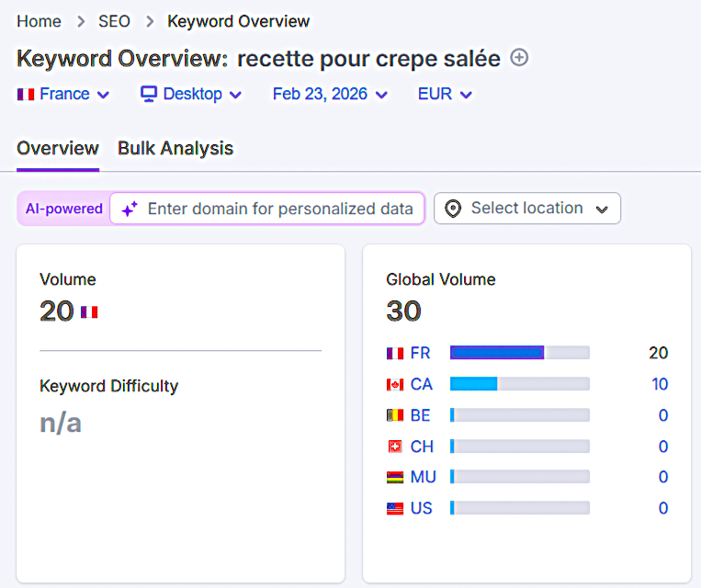Click the FR country code row

coord(420,353)
